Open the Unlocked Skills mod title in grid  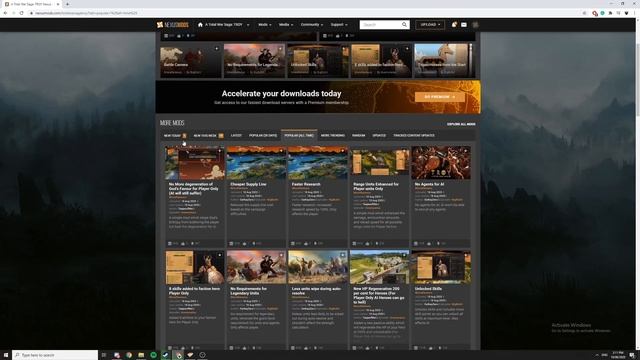click(x=428, y=289)
